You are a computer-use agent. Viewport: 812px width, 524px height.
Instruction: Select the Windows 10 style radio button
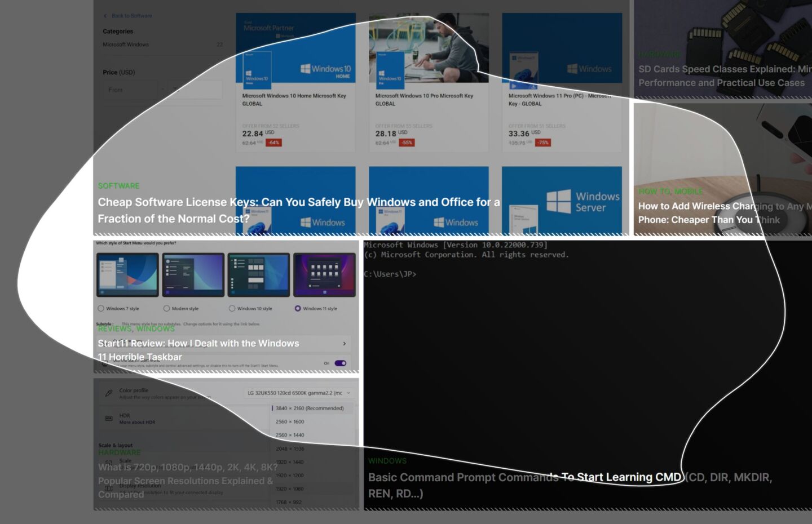point(232,308)
